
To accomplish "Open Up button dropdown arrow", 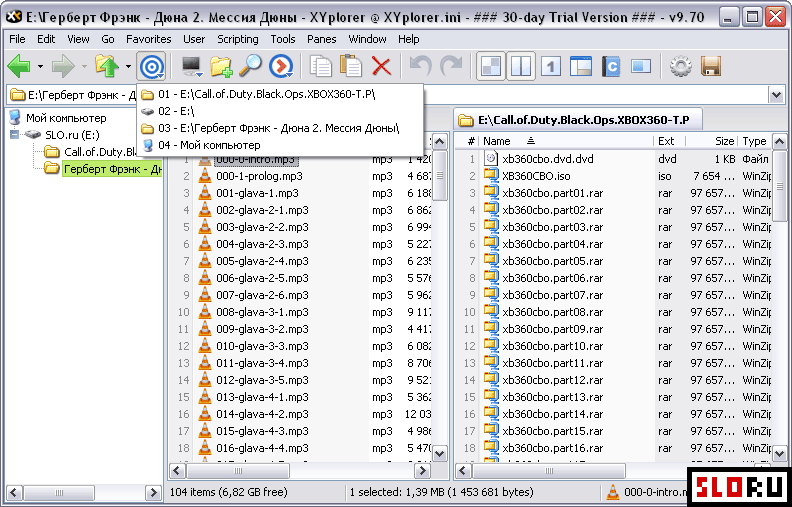I will click(128, 67).
